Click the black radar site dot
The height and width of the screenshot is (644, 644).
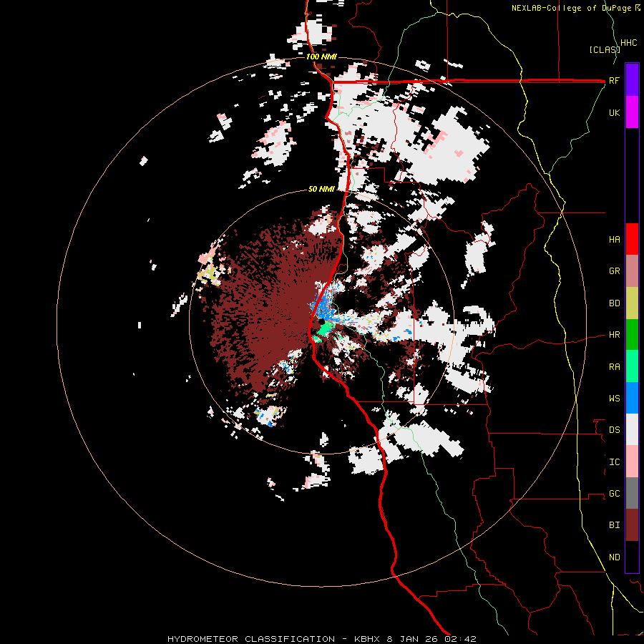click(322, 321)
